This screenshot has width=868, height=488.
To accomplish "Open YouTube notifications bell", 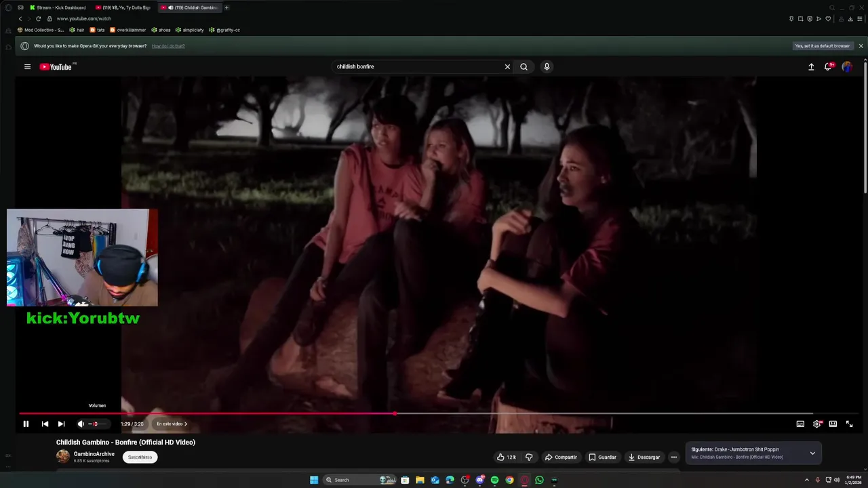I will pos(828,66).
